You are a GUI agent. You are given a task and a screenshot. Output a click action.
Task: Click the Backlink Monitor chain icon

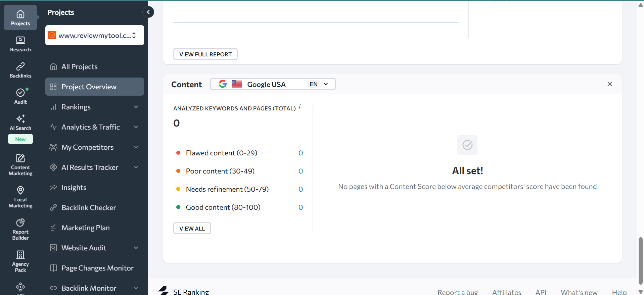pyautogui.click(x=53, y=288)
